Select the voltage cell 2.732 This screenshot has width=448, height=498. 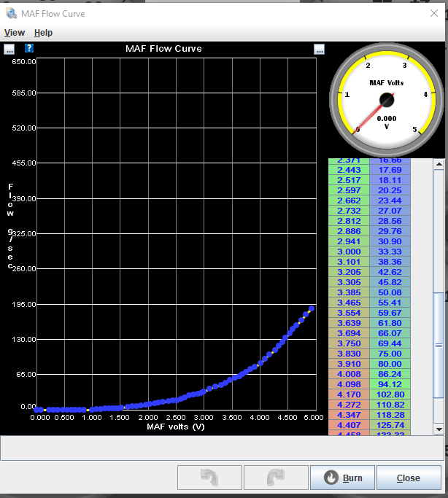pyautogui.click(x=349, y=211)
